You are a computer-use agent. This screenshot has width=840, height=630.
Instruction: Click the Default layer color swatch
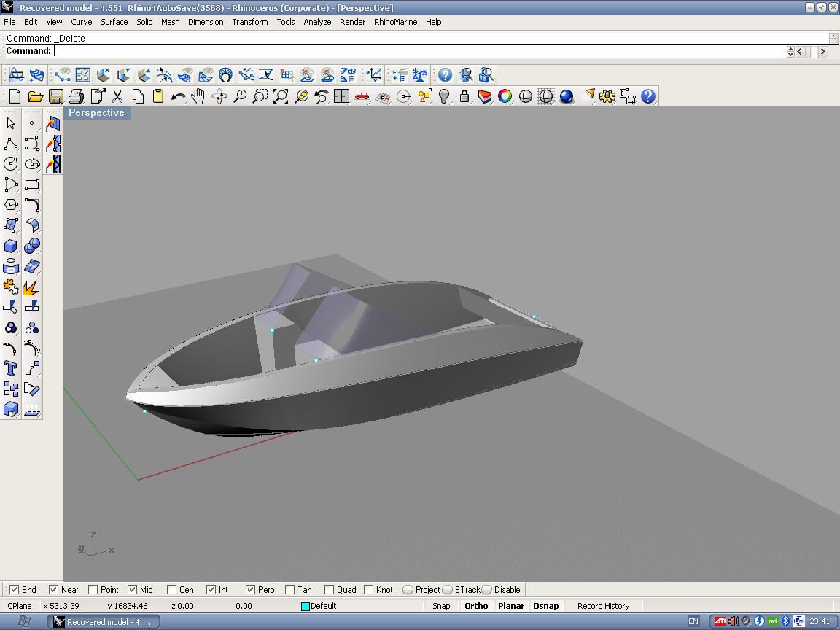coord(306,606)
